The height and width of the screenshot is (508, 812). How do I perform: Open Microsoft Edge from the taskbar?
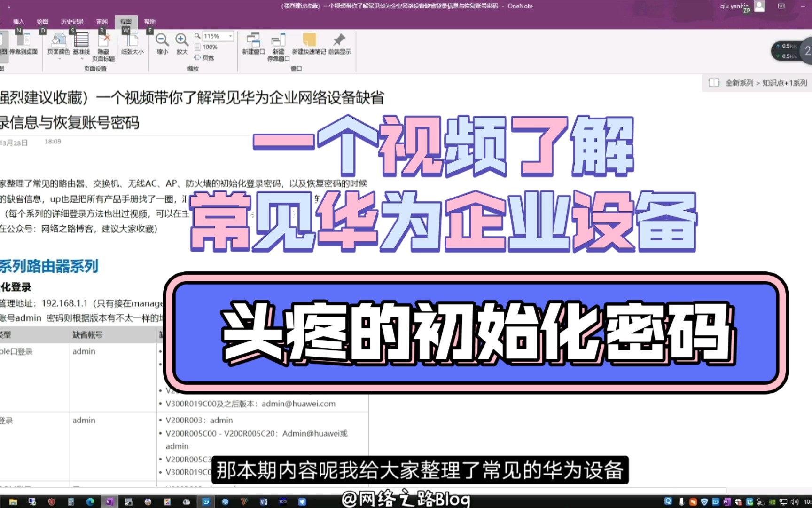tap(90, 502)
